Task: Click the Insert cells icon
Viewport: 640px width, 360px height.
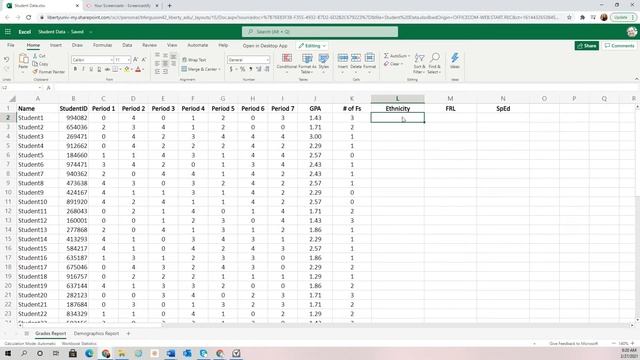Action: [x=343, y=58]
